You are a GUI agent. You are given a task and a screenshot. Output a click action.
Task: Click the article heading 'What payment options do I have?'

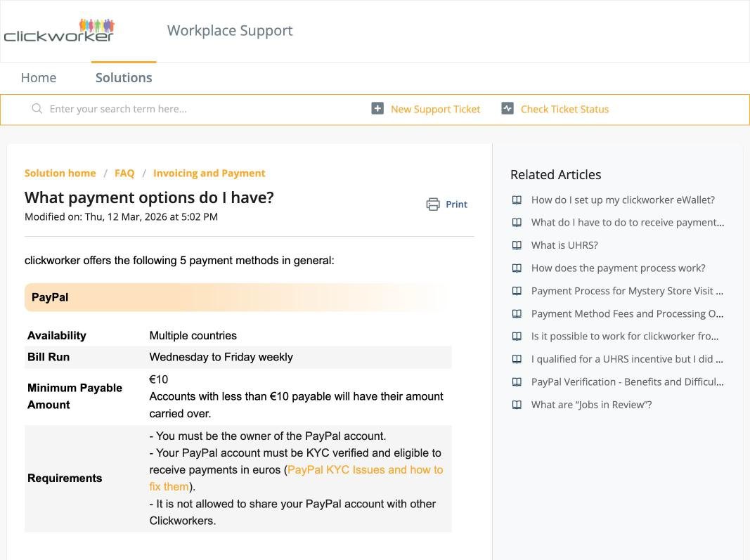[x=149, y=197]
